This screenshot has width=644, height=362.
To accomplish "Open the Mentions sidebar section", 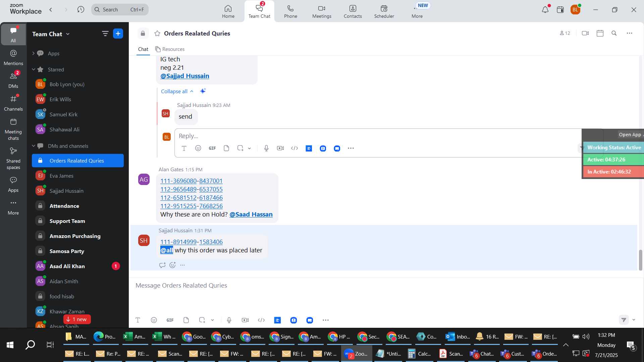I will pyautogui.click(x=13, y=58).
